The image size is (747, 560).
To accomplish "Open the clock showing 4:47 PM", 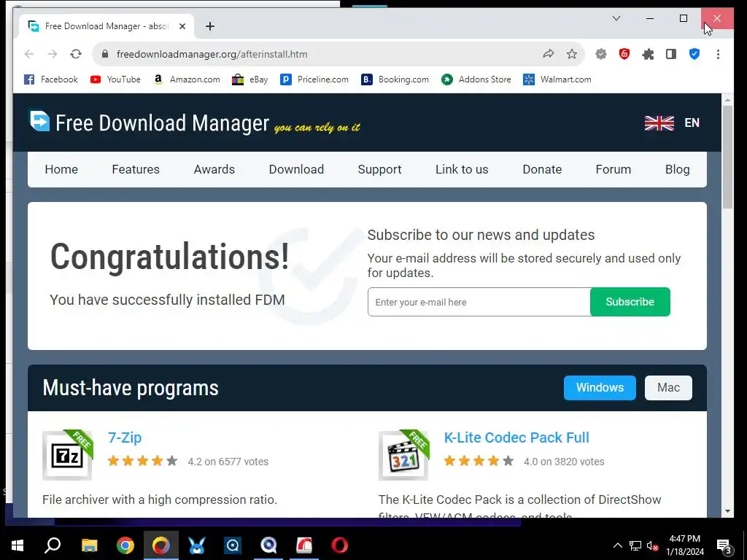I will click(684, 545).
